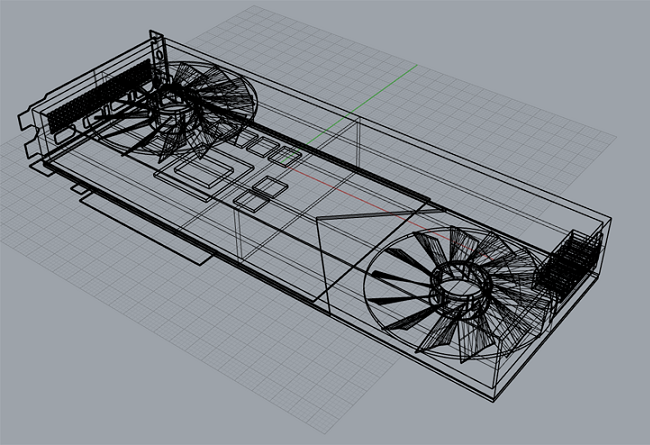Select the red X-axis line on the grid
This screenshot has height=445, width=650.
390,212
